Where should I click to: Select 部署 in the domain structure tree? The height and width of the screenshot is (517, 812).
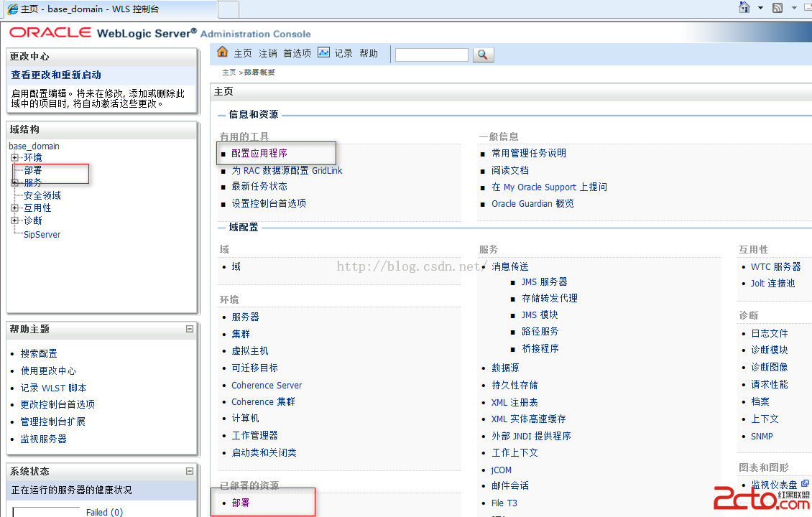click(x=32, y=170)
